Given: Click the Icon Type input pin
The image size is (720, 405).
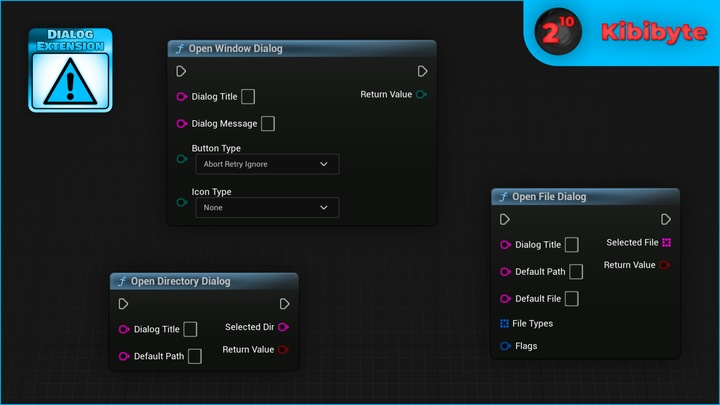Looking at the screenshot, I should [x=182, y=202].
